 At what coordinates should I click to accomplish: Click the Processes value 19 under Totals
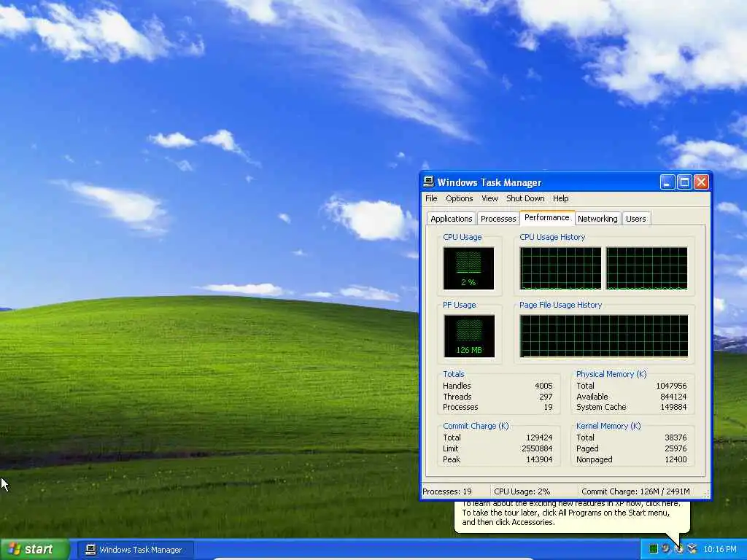tap(549, 407)
